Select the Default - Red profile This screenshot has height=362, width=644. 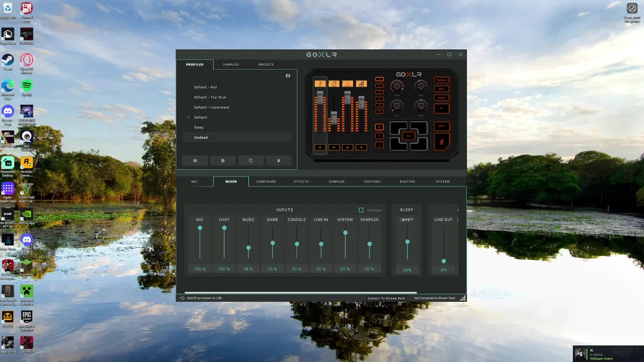click(237, 87)
